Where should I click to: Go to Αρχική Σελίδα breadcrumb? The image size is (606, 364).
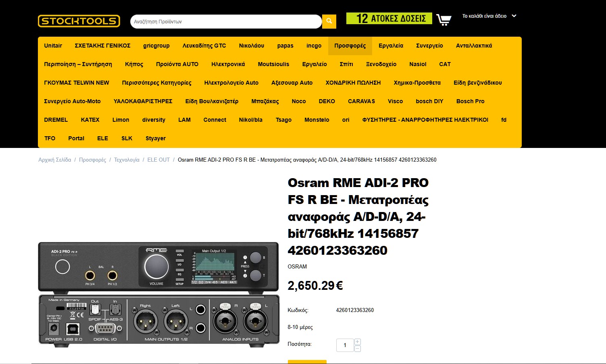coord(54,160)
